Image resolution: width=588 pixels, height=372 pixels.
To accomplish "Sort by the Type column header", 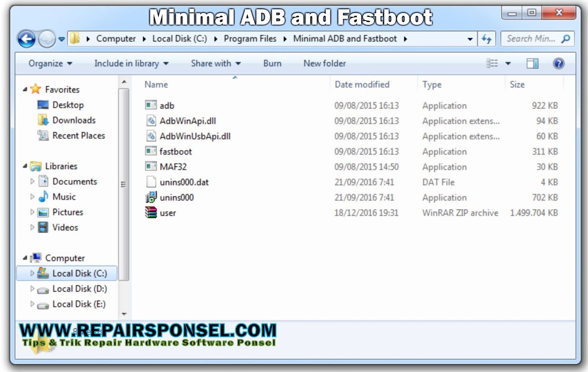I will pos(432,85).
